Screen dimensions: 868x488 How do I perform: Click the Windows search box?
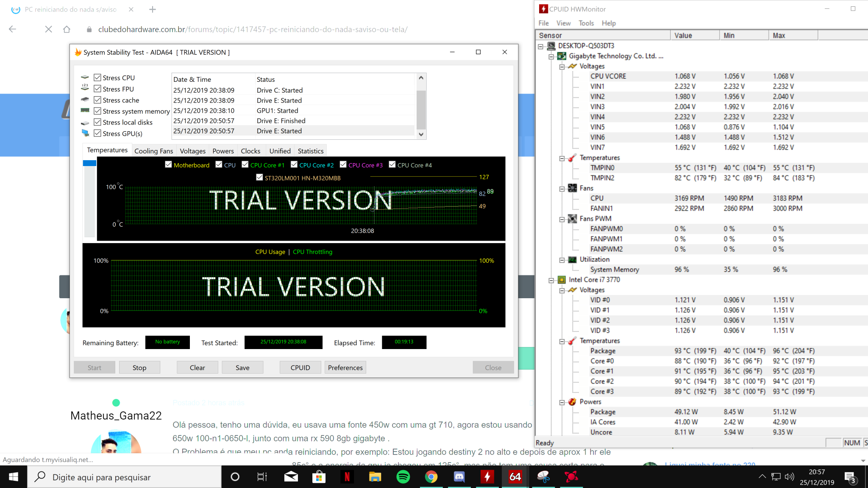click(x=125, y=477)
